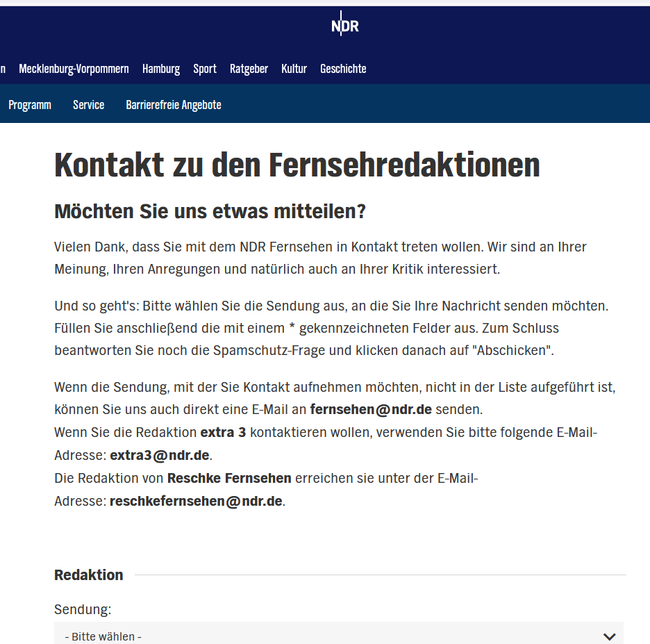Select the Ratgeber navigation link

[249, 69]
